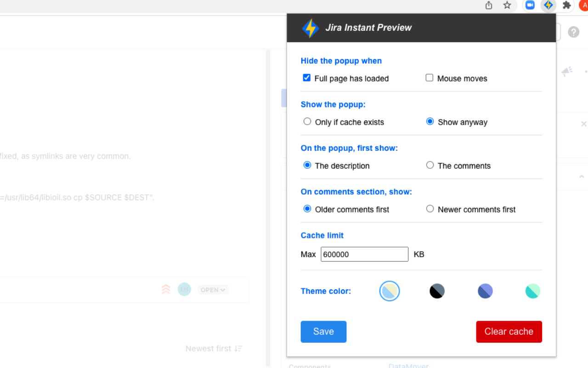The image size is (588, 368).
Task: Pick the teal-mint theme color
Action: point(533,291)
